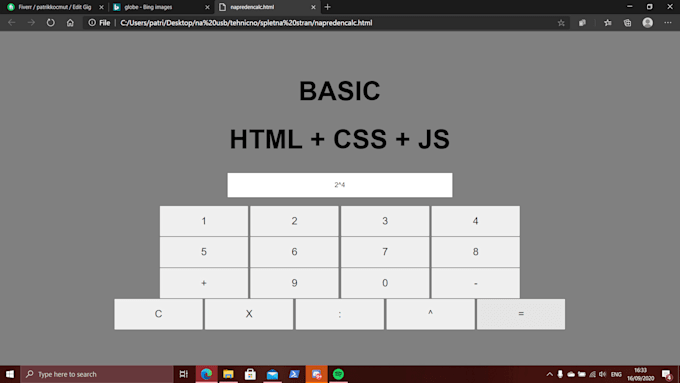Click the Type here to search box

pyautogui.click(x=97, y=374)
